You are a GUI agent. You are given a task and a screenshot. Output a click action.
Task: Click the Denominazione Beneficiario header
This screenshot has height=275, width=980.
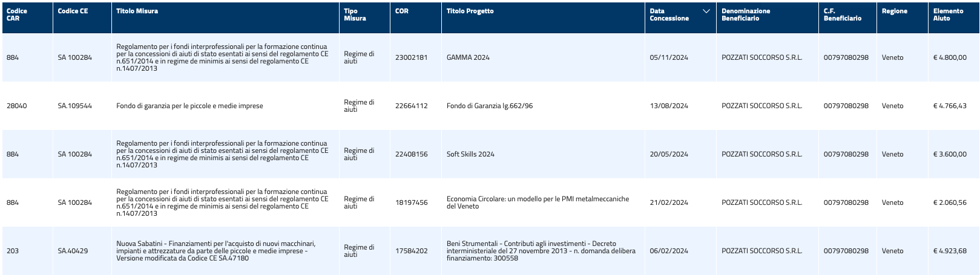pos(746,15)
